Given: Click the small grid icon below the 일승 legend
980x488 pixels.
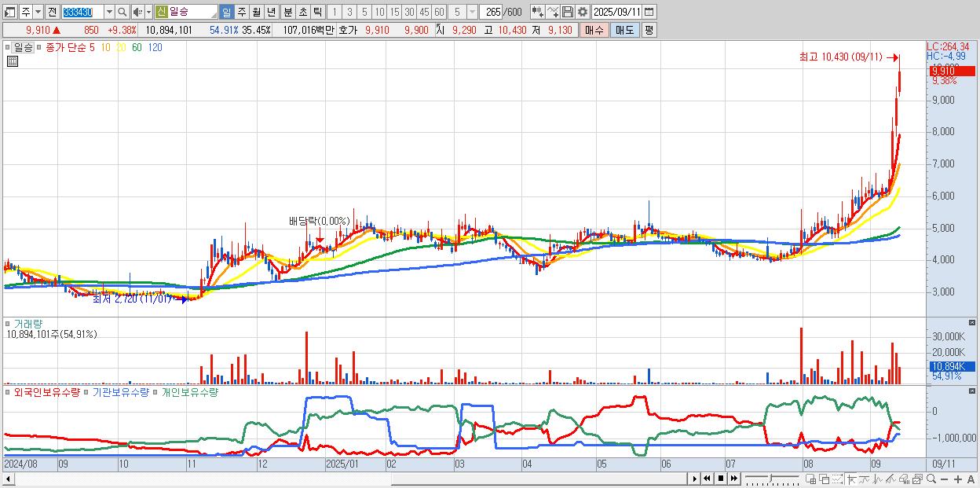Looking at the screenshot, I should tap(13, 61).
